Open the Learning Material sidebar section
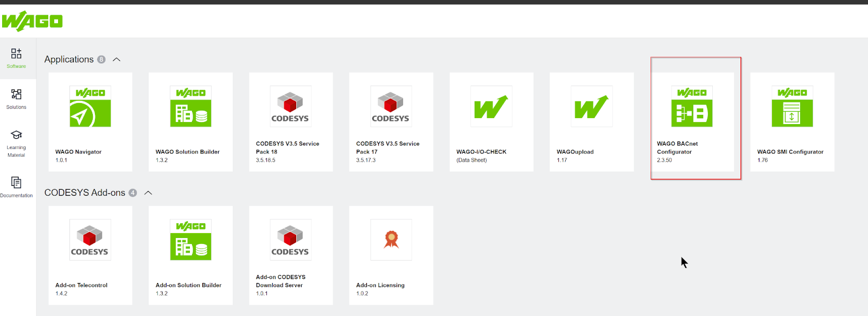This screenshot has width=868, height=316. coord(16,143)
